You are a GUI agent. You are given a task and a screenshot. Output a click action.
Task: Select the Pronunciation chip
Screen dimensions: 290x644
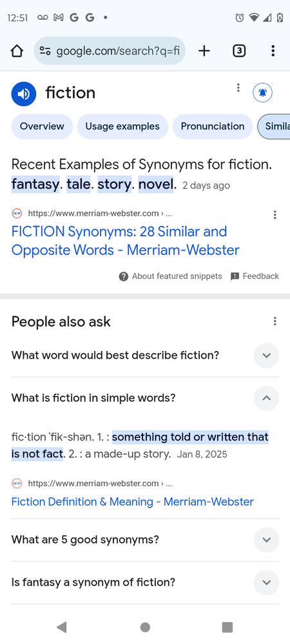coord(213,126)
